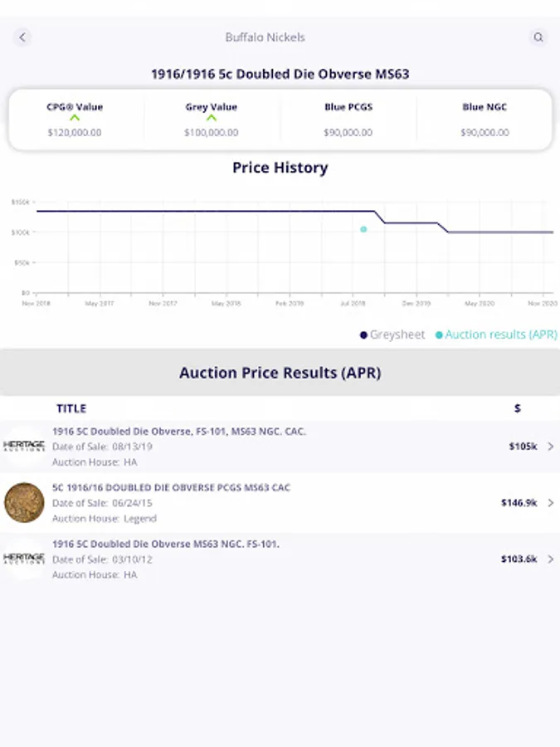Image resolution: width=560 pixels, height=747 pixels.
Task: Toggle the Greysheet legend series
Action: [x=392, y=334]
